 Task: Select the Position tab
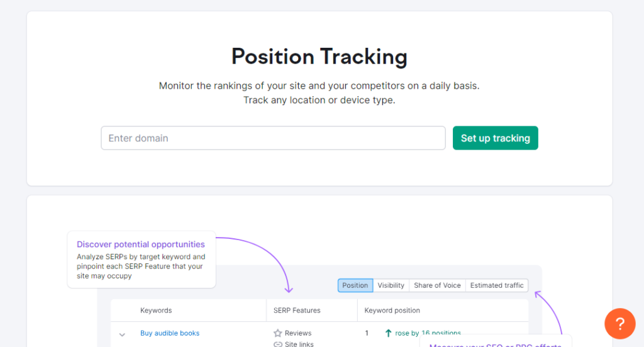point(355,285)
